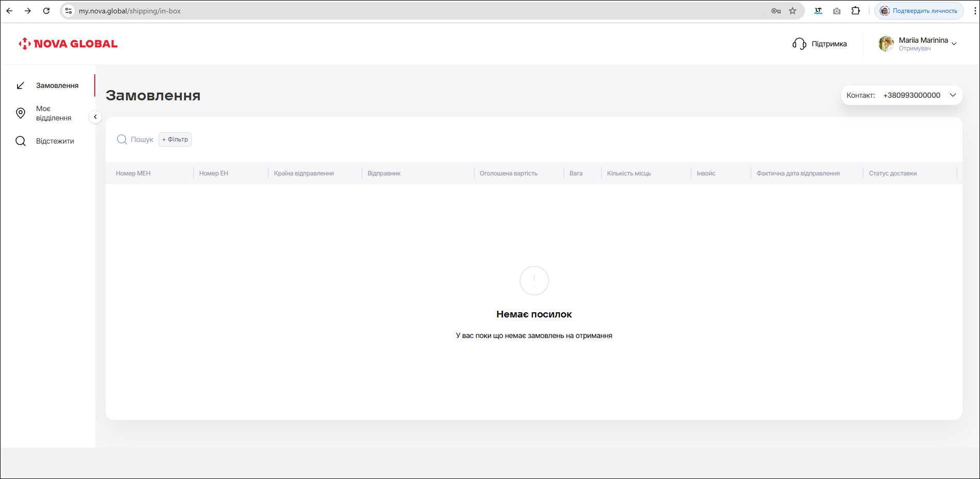This screenshot has width=980, height=479.
Task: Click the address bar URL
Action: (x=130, y=11)
